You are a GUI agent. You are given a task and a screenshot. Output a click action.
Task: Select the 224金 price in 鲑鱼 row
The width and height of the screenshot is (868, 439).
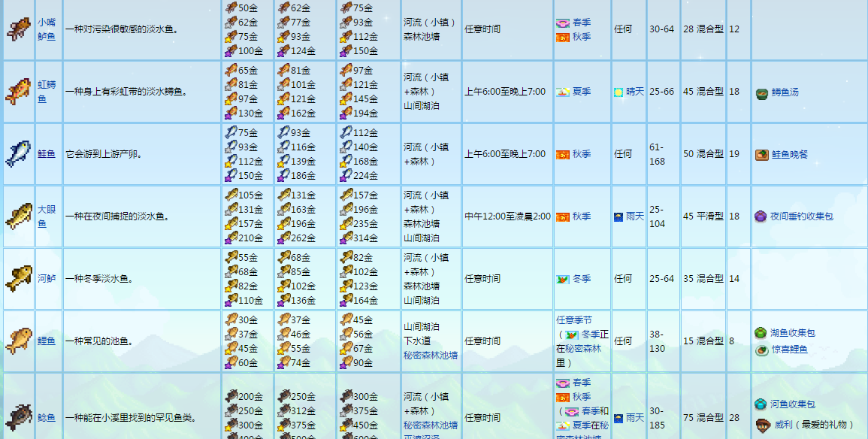(365, 175)
